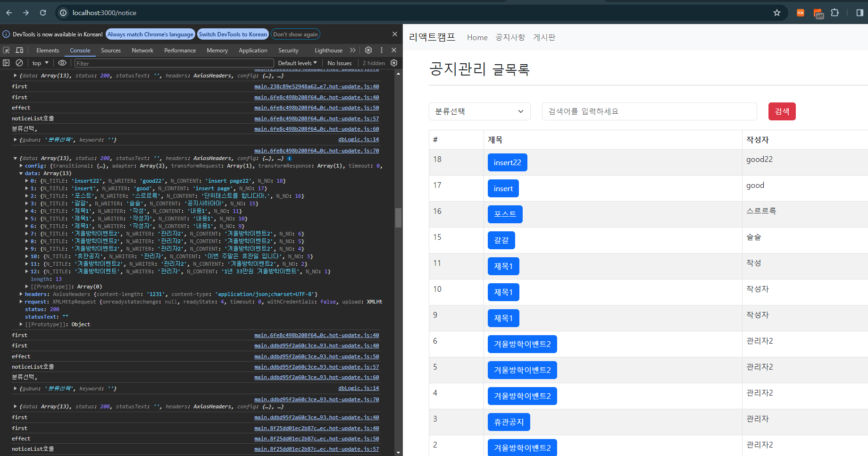
Task: Focus the console Filter input field
Action: [x=174, y=63]
